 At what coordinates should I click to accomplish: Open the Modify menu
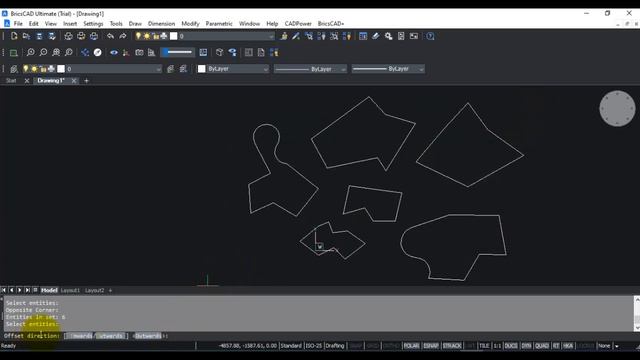[190, 24]
